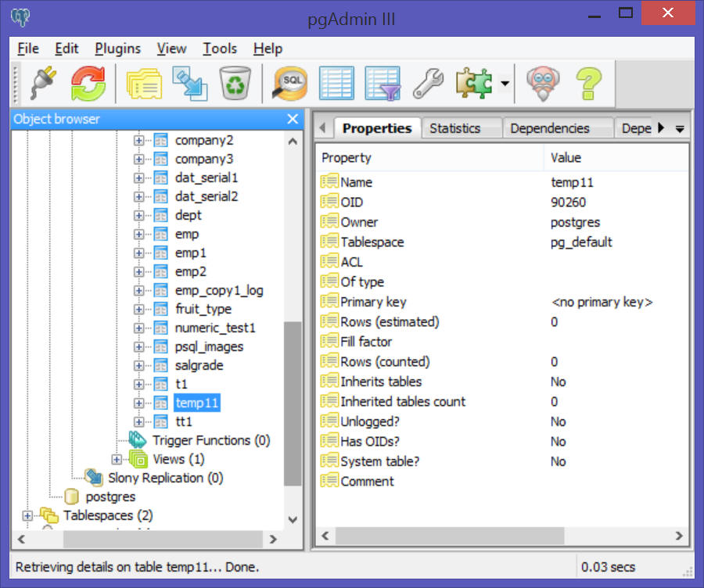Open the maintenance wrench tool
The height and width of the screenshot is (588, 704).
(x=429, y=83)
